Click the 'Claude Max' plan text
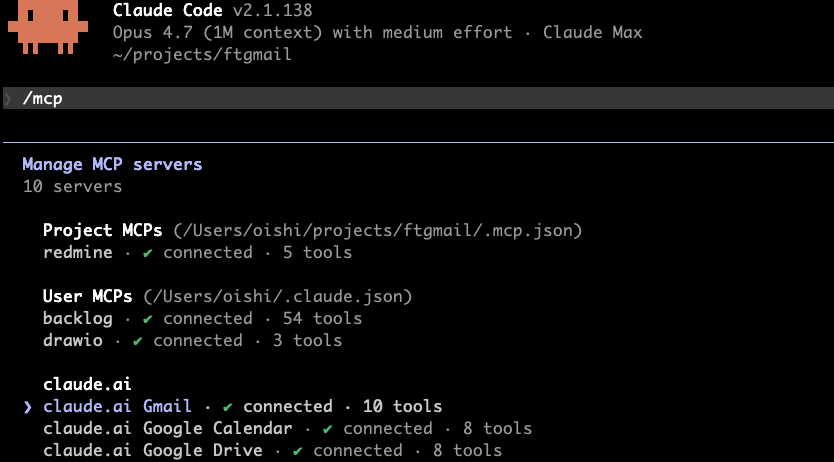This screenshot has height=462, width=834. tap(593, 32)
